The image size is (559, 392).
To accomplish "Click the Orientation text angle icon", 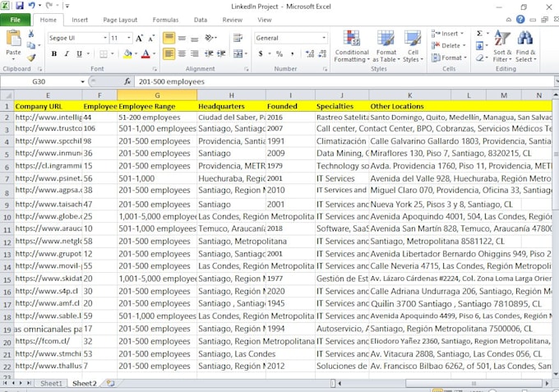I will pyautogui.click(x=210, y=38).
